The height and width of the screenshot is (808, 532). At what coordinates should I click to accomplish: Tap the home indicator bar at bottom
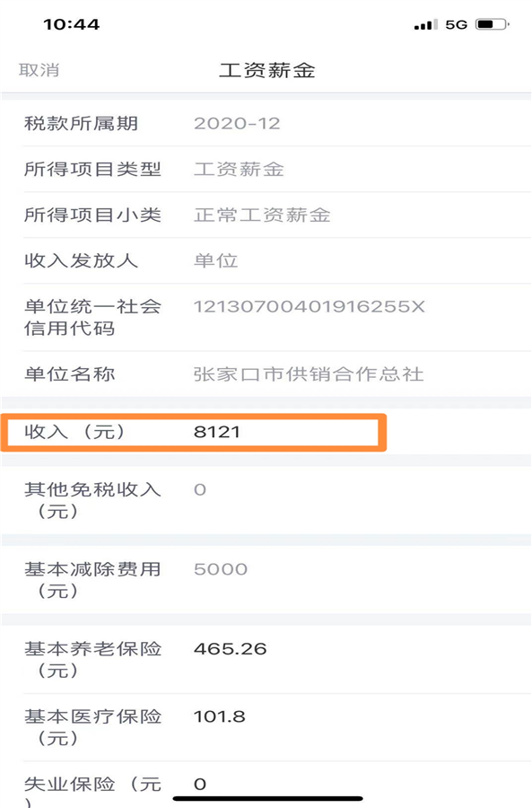pos(267,799)
